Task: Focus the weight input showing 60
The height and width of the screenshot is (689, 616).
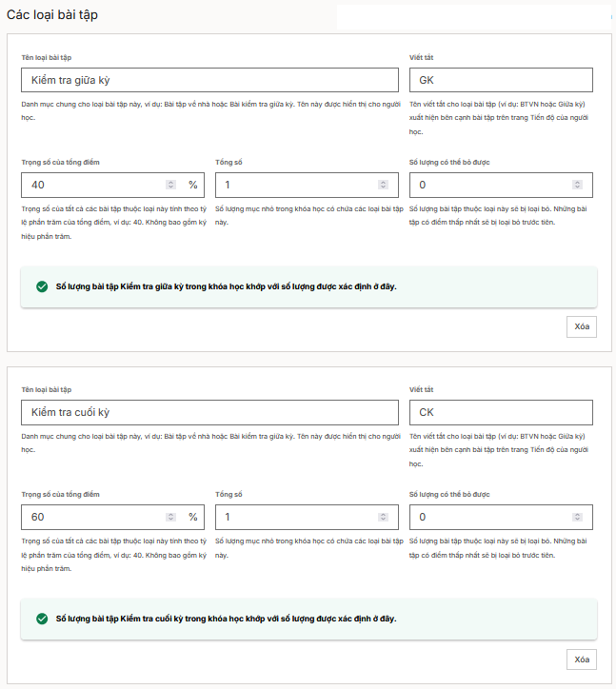Action: pos(93,517)
